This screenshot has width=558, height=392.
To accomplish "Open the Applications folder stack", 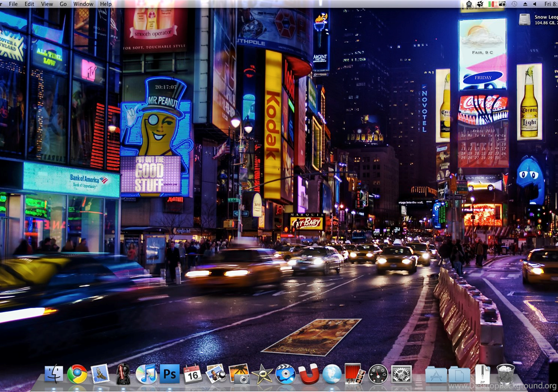I will [x=436, y=375].
